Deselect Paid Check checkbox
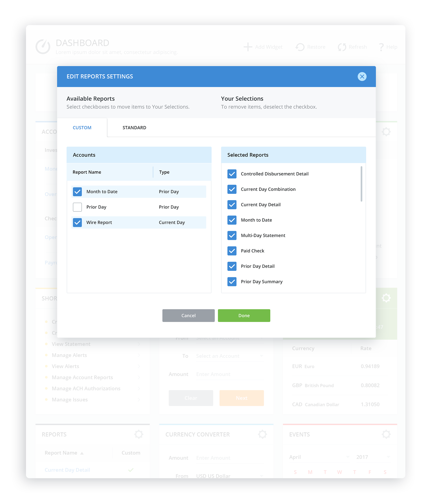 232,251
